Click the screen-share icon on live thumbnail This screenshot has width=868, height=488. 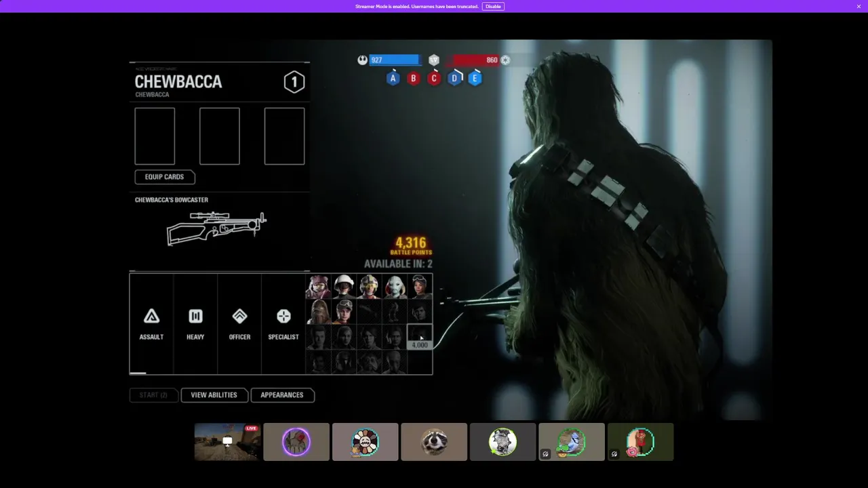(227, 441)
